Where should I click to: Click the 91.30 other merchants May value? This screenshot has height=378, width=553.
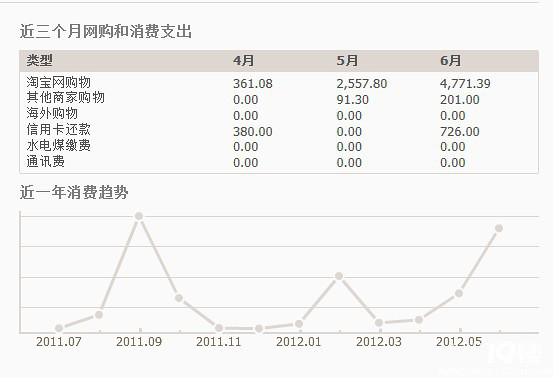tap(352, 100)
